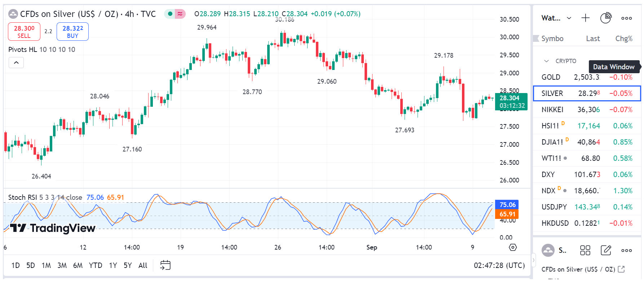Click the grid layout icon in details panel
Image resolution: width=644 pixels, height=295 pixels.
point(585,250)
